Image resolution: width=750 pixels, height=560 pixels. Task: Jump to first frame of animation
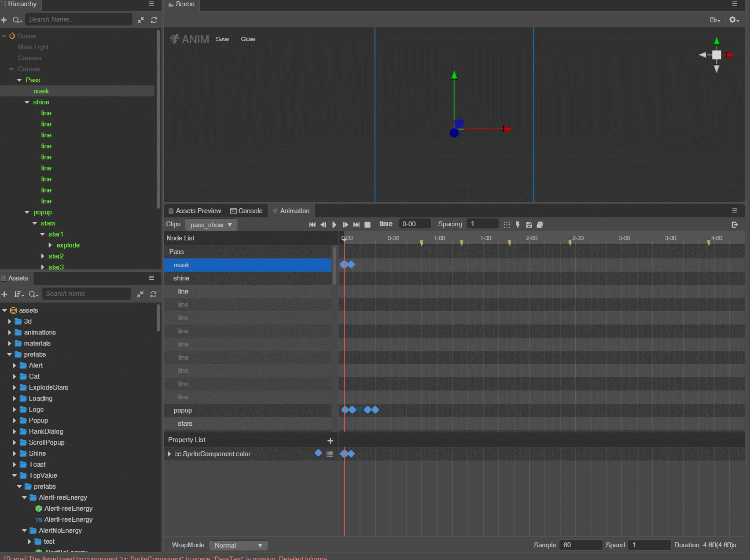click(x=312, y=225)
